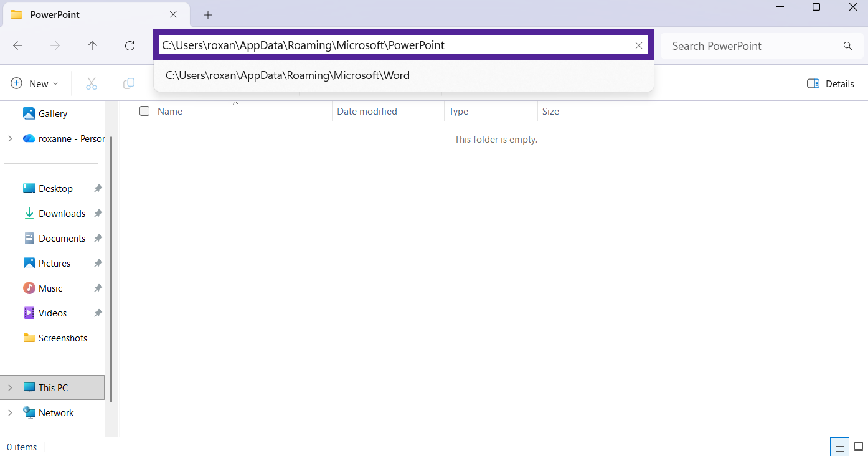The width and height of the screenshot is (868, 456).
Task: Click the Copy icon in toolbar
Action: coord(129,83)
